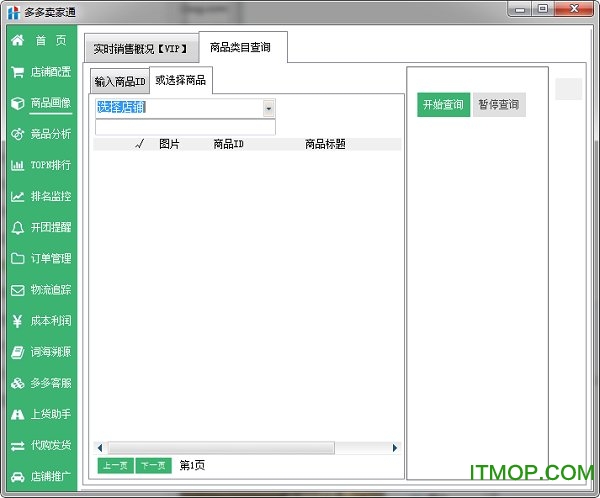Click the 上一页 button

point(116,465)
